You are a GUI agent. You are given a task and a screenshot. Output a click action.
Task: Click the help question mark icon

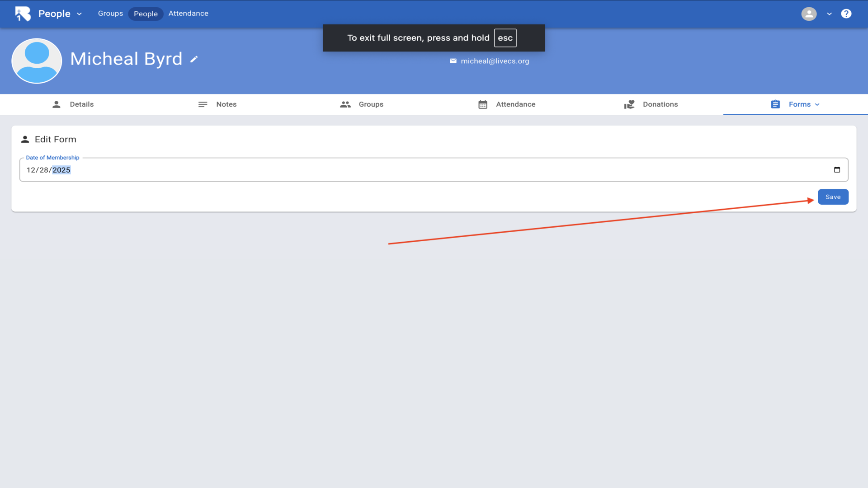coord(846,14)
